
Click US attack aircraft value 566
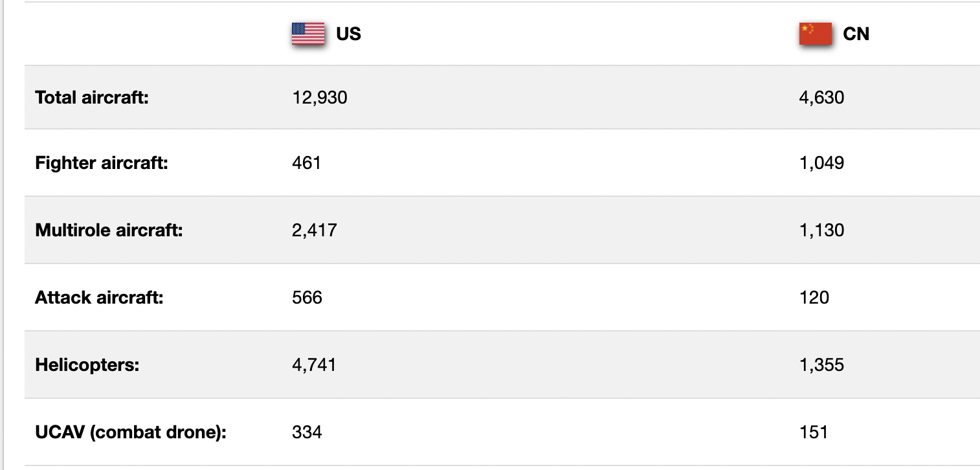(307, 297)
